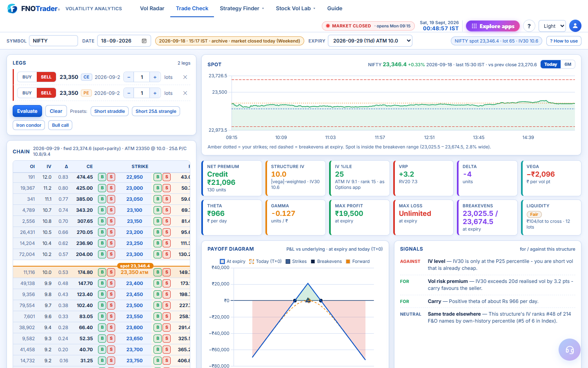This screenshot has height=368, width=588.
Task: Click the Fair liquidity badge
Action: 534,214
